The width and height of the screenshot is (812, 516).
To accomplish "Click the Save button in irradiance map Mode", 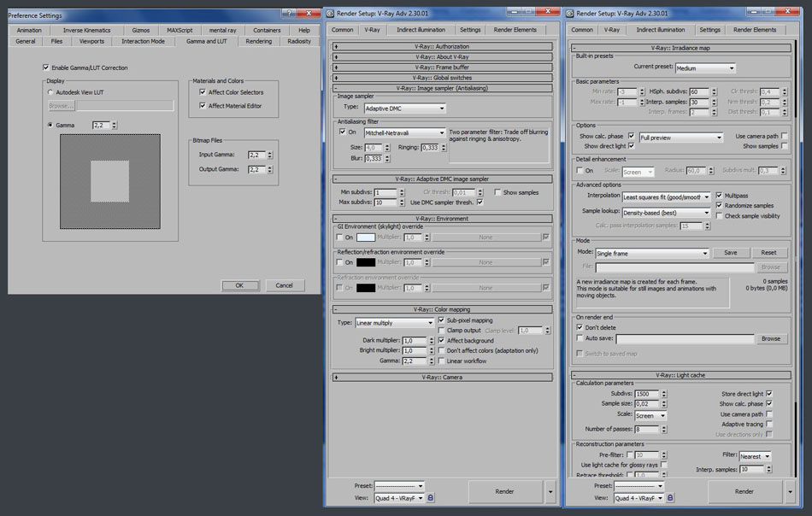I will click(x=730, y=253).
